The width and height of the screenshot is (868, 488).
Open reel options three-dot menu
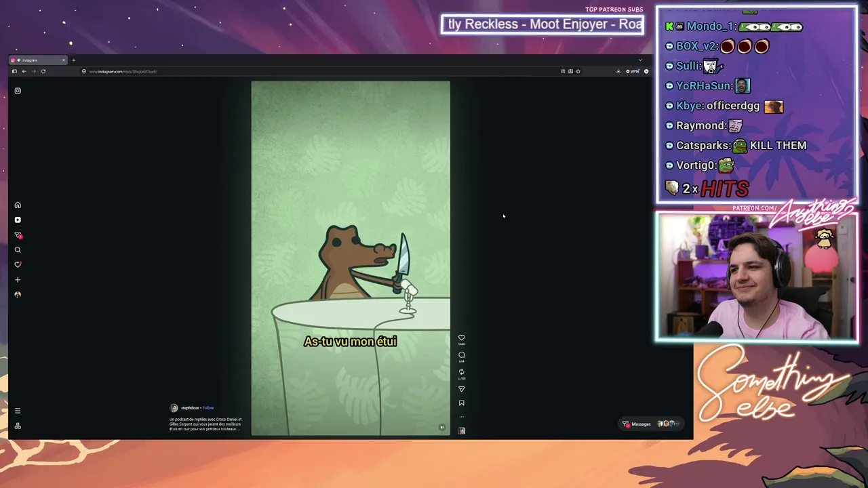(462, 416)
